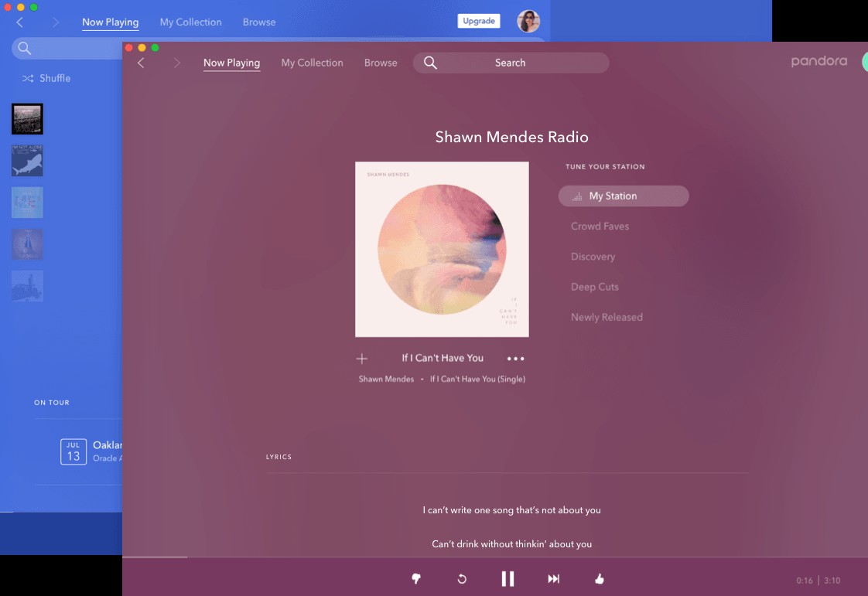Switch to My Collection in blue window

[191, 22]
